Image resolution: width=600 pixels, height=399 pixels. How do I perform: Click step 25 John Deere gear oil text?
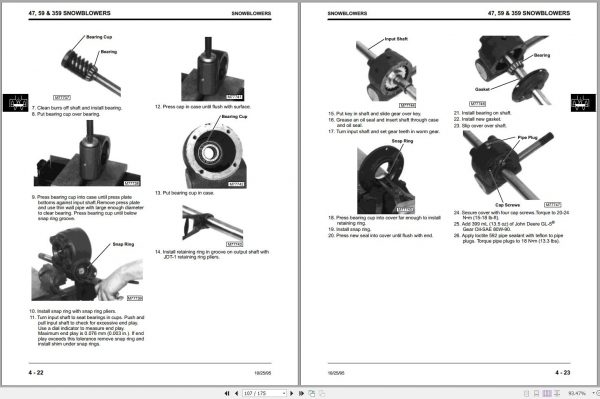[505, 226]
